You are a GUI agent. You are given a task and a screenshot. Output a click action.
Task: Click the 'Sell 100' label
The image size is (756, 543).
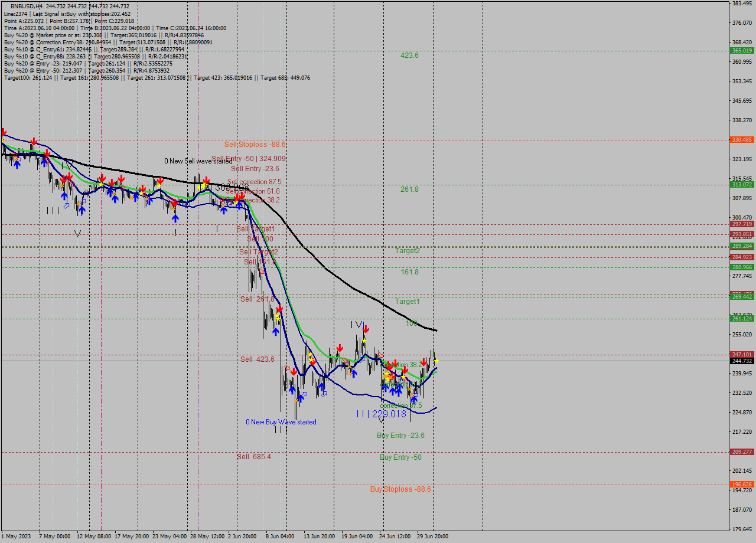pos(260,239)
